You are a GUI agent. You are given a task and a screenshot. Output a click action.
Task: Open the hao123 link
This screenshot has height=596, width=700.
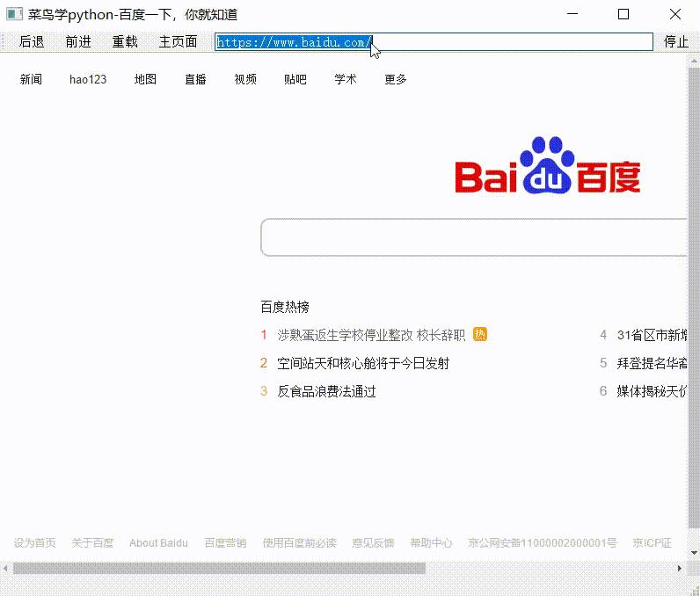pyautogui.click(x=88, y=79)
